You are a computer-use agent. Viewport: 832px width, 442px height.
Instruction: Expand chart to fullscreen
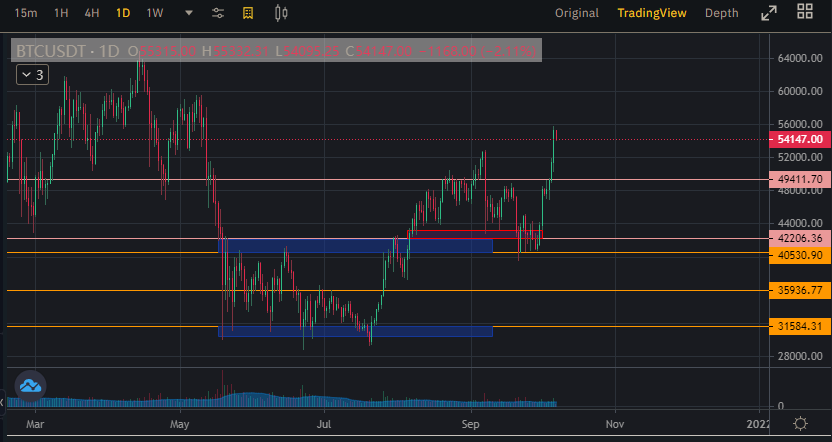pos(769,13)
